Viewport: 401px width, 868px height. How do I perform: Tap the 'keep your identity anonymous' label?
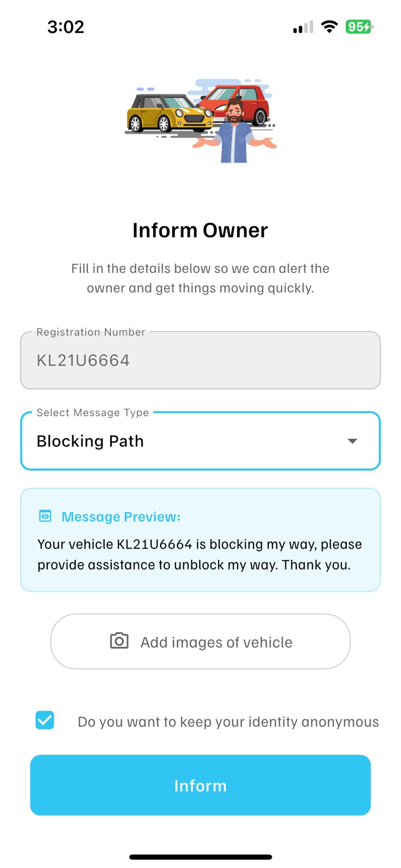pos(228,722)
